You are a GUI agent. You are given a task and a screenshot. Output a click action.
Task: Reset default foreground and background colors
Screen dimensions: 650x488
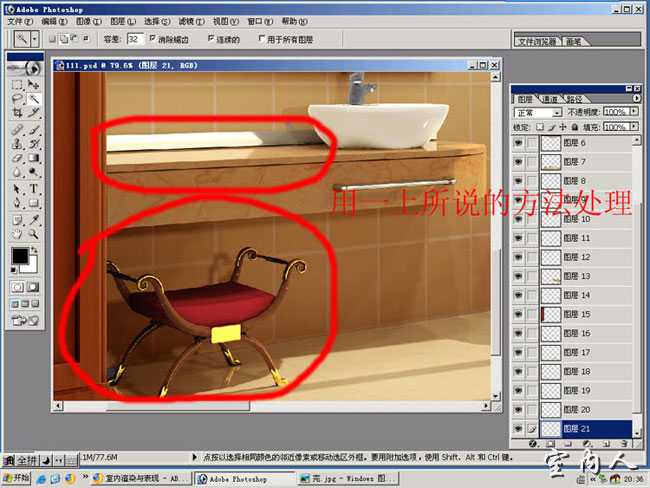click(x=14, y=270)
